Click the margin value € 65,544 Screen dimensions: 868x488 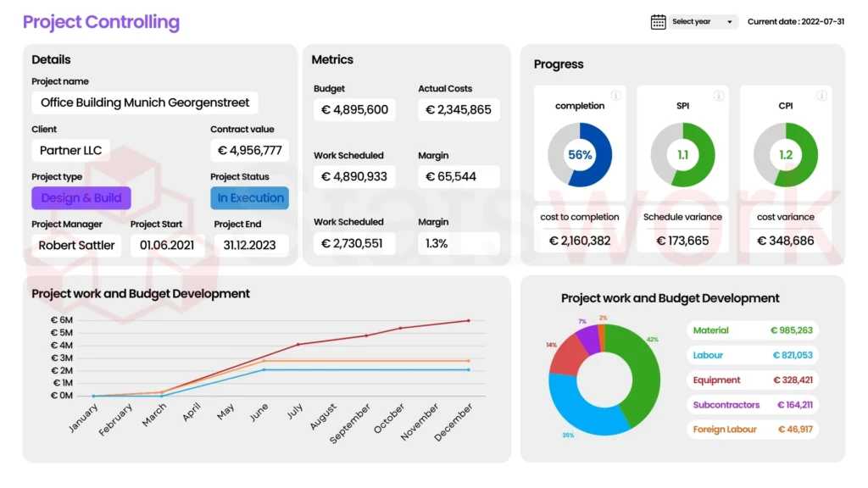point(459,177)
